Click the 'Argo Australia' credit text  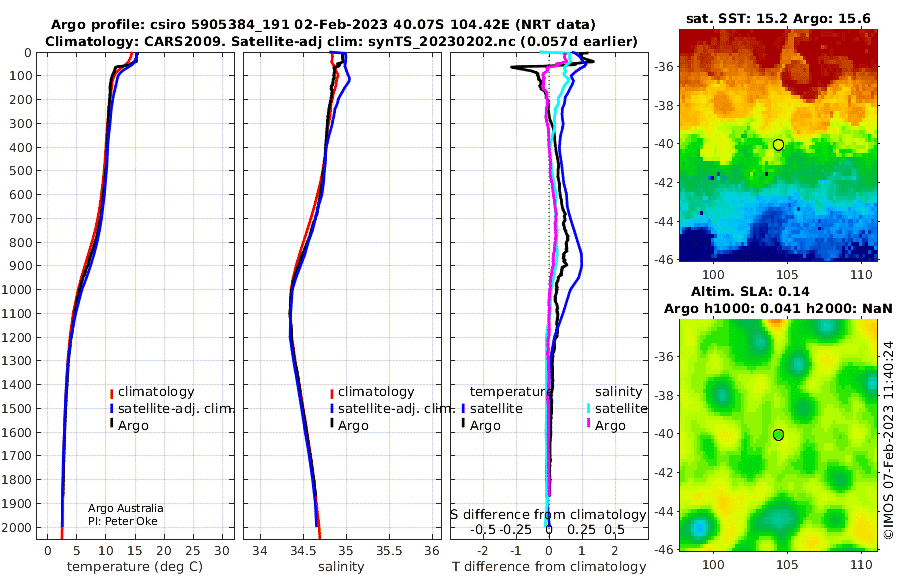coord(126,508)
